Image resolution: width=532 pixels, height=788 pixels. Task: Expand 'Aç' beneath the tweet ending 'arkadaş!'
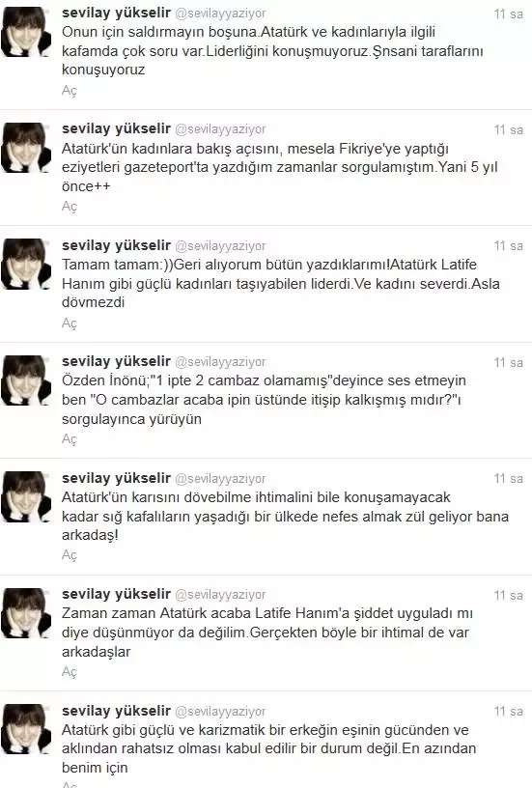point(70,555)
